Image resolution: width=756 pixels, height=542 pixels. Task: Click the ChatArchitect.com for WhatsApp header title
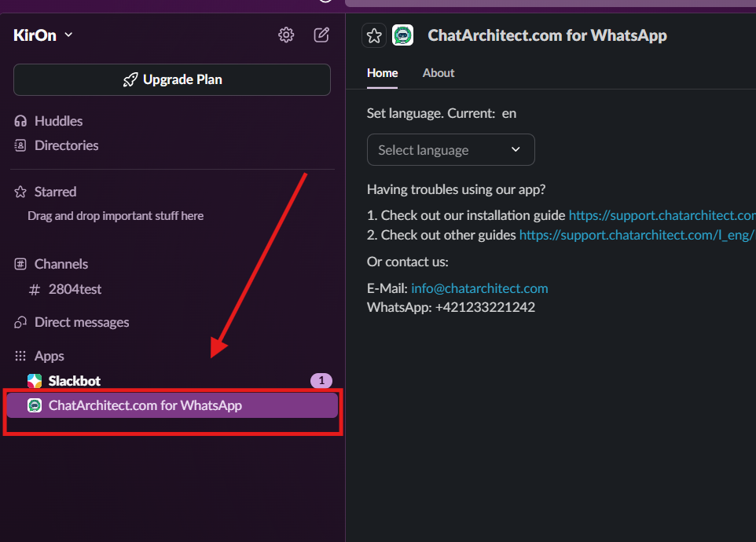pos(547,35)
